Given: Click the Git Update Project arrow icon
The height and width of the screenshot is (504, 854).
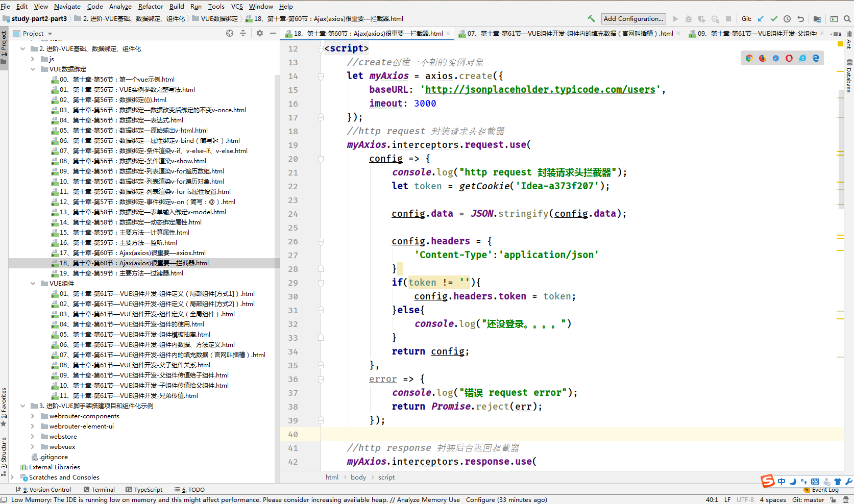Looking at the screenshot, I should [x=761, y=19].
